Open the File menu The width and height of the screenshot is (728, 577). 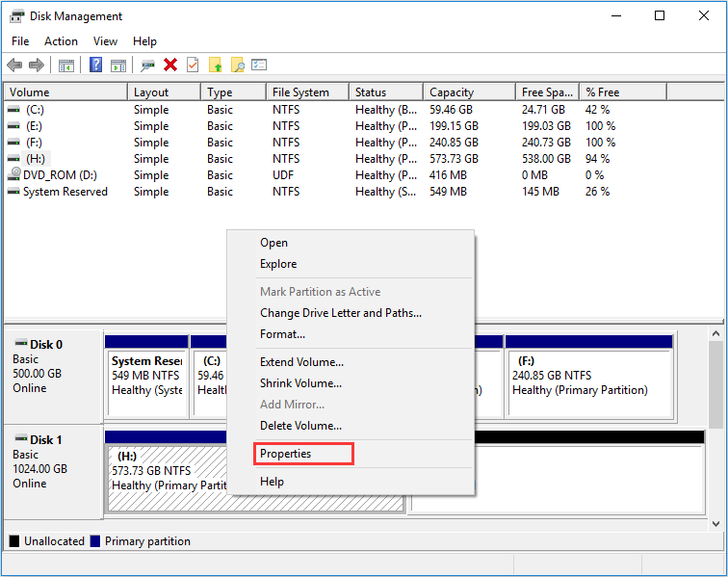coord(20,41)
